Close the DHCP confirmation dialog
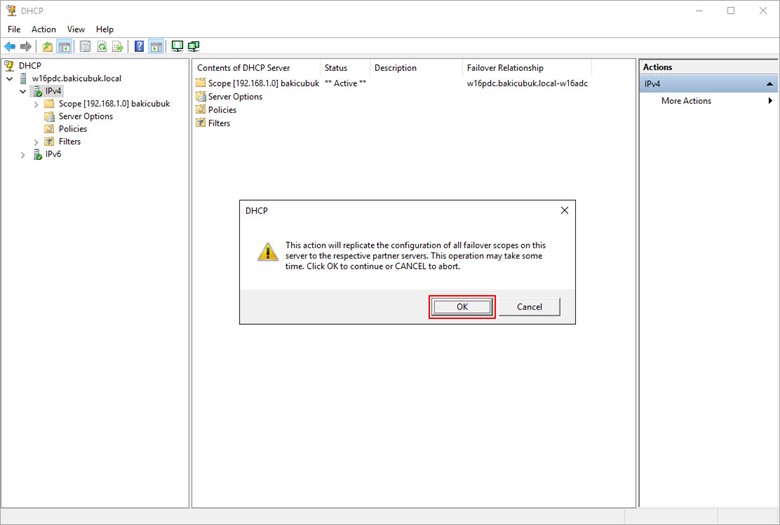Screen dimensions: 780x525 point(564,211)
